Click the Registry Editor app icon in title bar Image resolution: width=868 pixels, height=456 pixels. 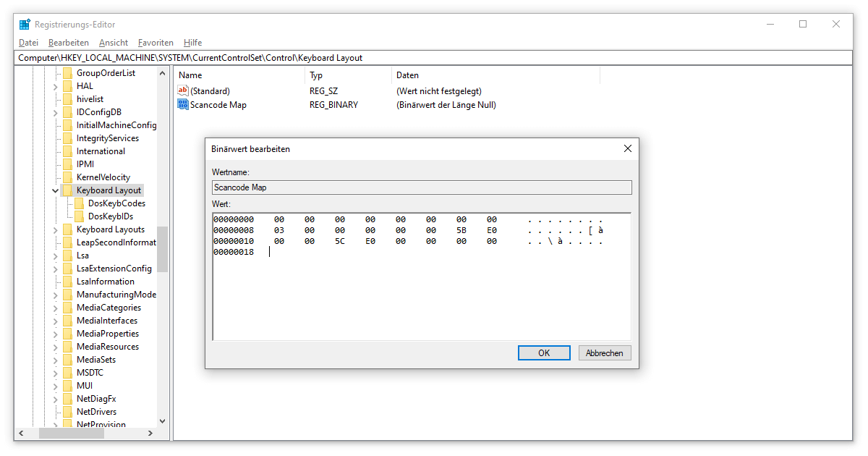click(25, 25)
